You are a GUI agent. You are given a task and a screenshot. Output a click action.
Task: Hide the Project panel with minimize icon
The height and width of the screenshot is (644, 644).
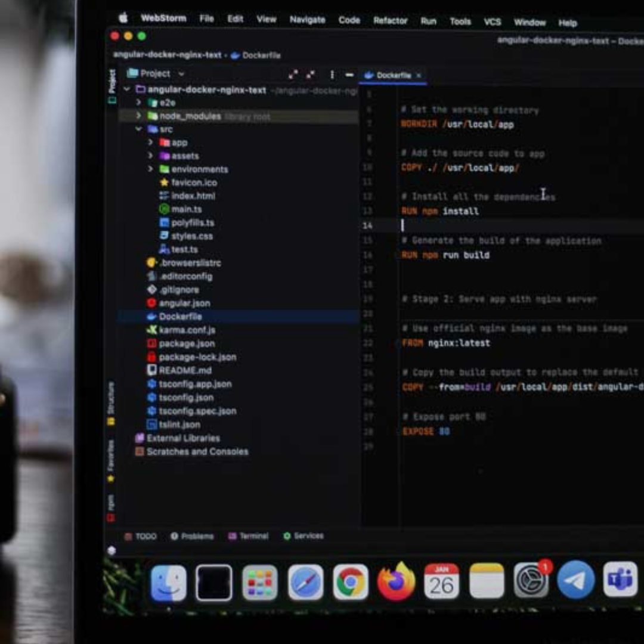349,75
